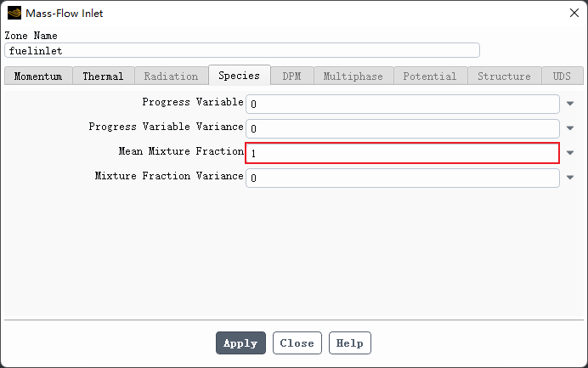Click the Ansys logo icon in title bar
This screenshot has width=588, height=368.
[13, 13]
